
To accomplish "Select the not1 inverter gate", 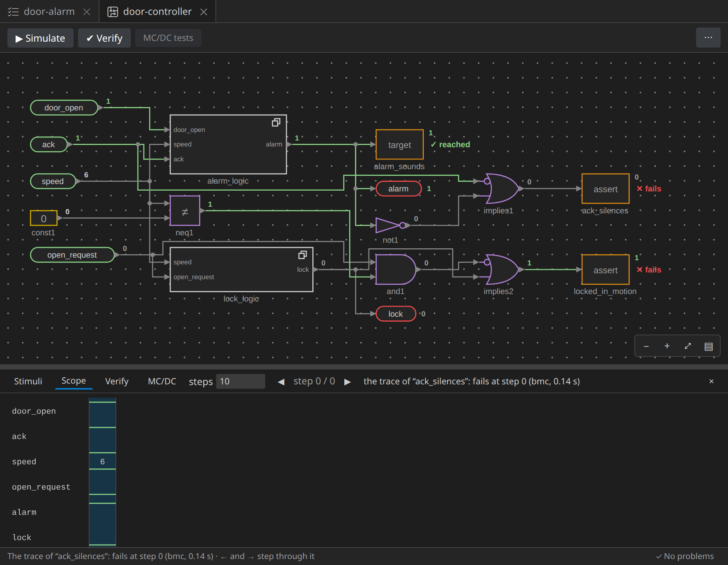I will (391, 225).
